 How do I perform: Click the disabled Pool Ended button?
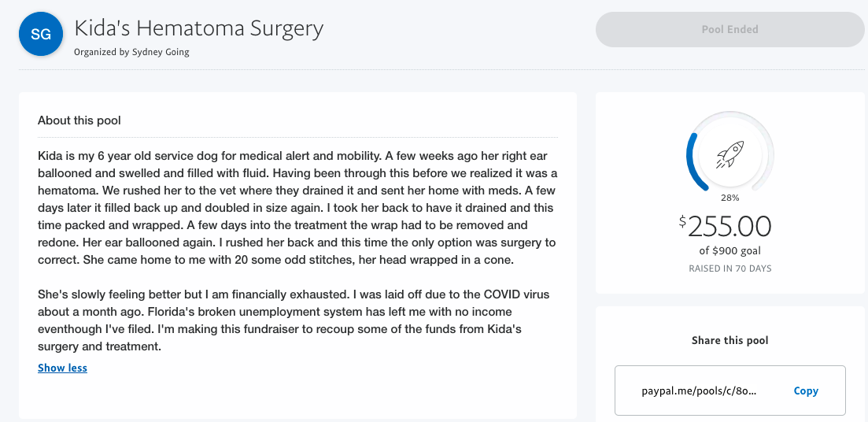click(x=729, y=29)
